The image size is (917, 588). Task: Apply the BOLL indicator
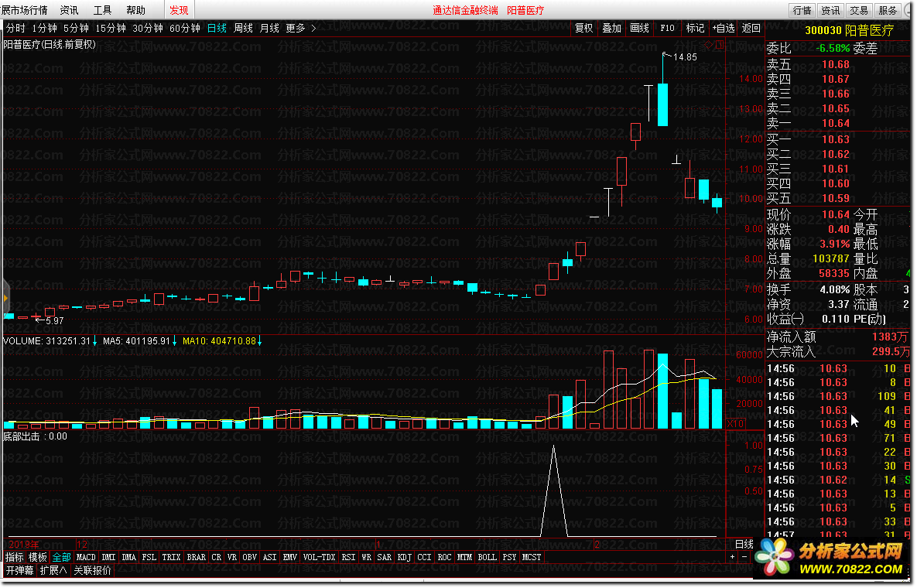click(488, 557)
